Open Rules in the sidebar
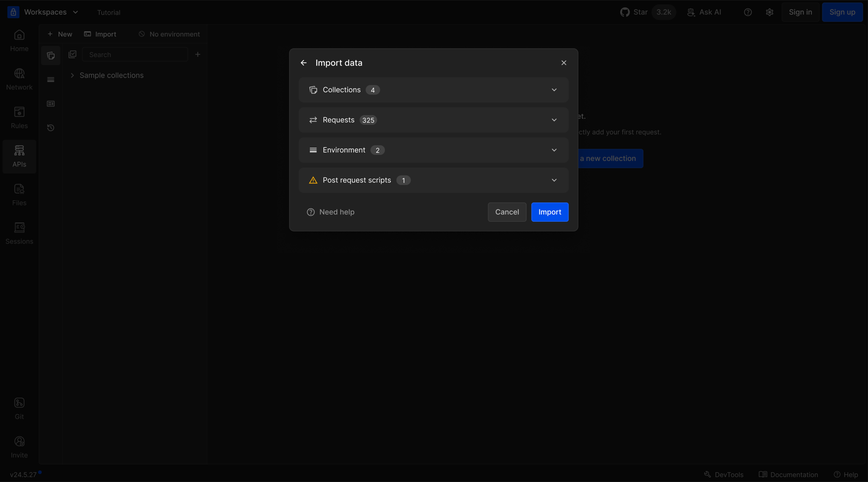Viewport: 868px width, 482px height. click(19, 118)
